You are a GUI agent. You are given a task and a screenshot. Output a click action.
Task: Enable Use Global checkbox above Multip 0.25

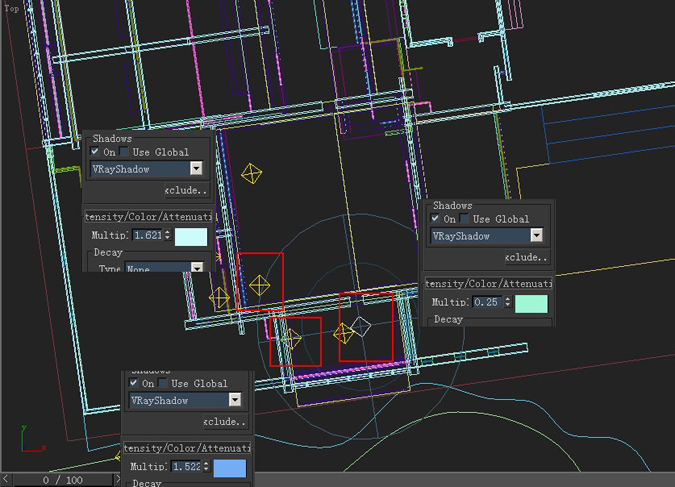464,218
